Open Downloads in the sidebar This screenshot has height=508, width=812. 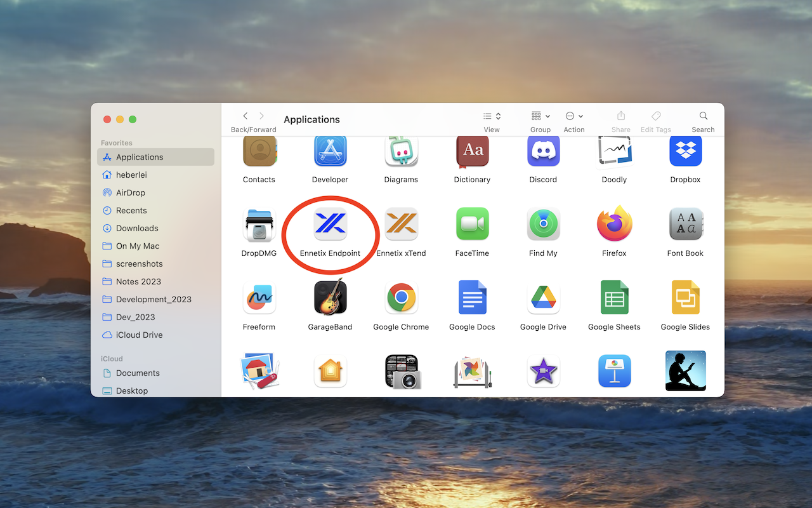pos(155,228)
